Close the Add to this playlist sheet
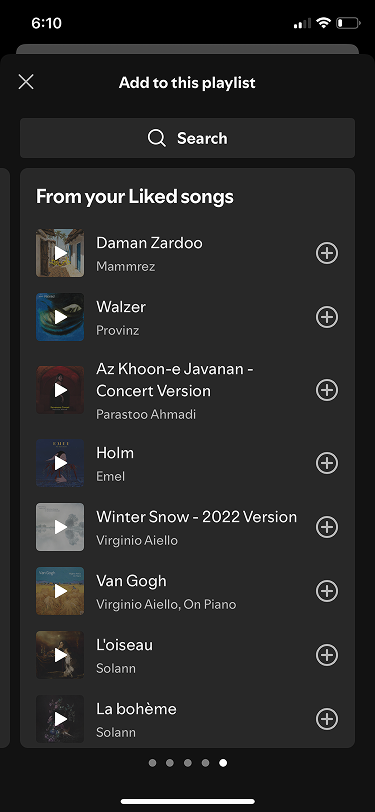 pos(26,82)
